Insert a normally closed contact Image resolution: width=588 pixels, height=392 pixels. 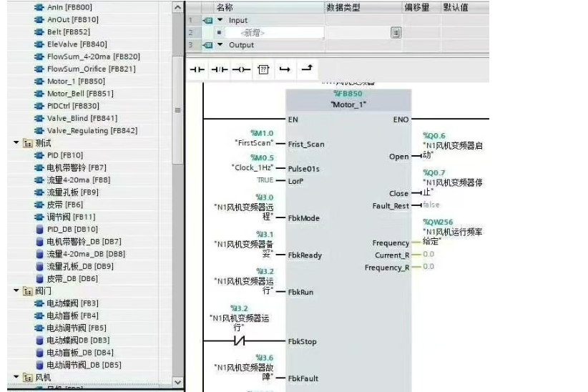click(x=220, y=69)
